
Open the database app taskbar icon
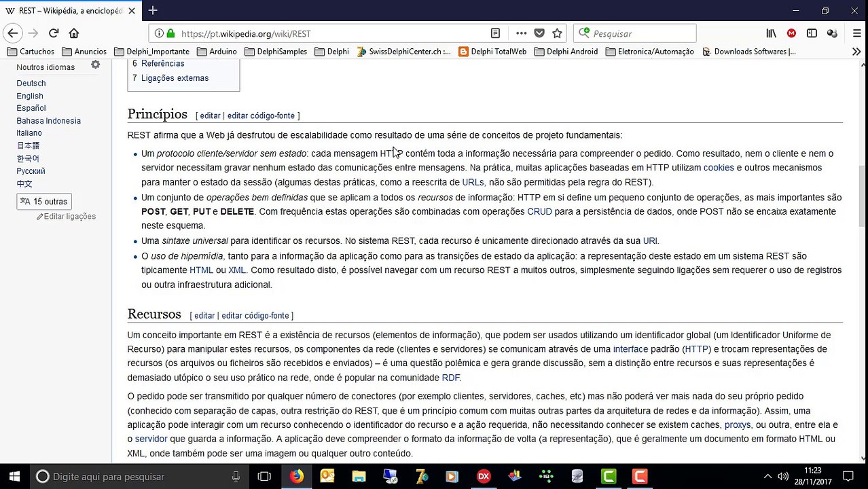point(577,477)
